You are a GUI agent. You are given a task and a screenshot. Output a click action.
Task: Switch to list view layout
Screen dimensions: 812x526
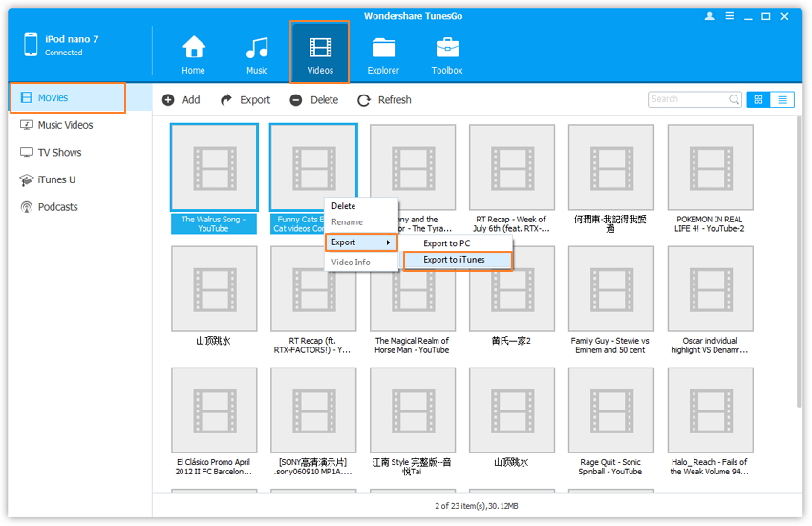[782, 99]
